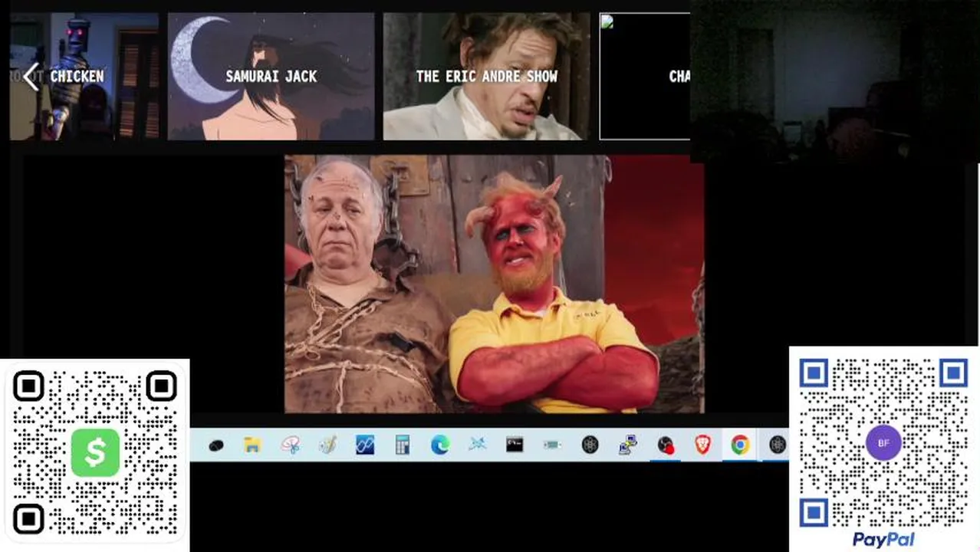This screenshot has height=552, width=980.
Task: Click the PayPal logo text
Action: click(883, 540)
